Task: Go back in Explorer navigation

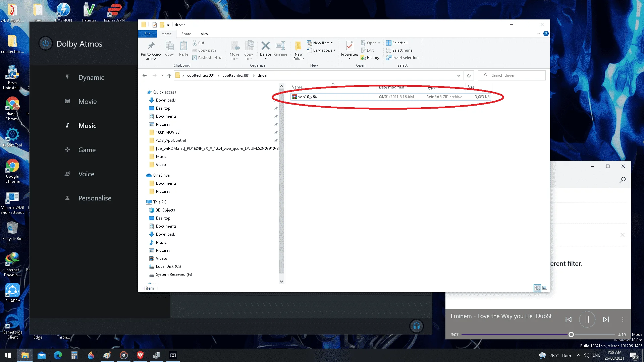Action: pyautogui.click(x=145, y=75)
